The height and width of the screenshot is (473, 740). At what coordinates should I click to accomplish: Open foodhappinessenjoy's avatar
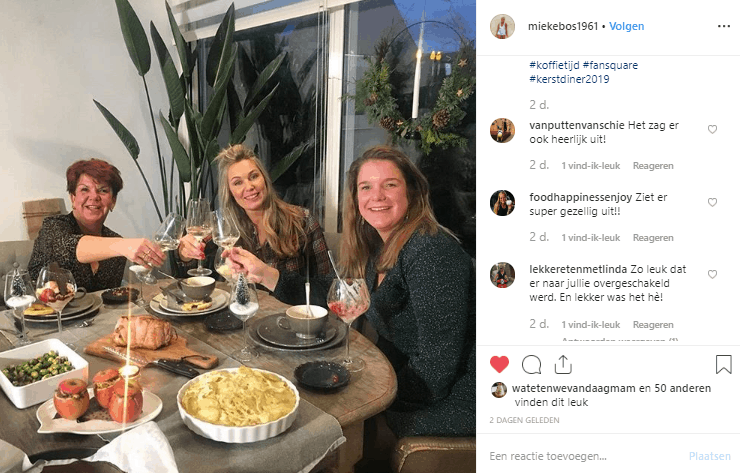pos(502,203)
